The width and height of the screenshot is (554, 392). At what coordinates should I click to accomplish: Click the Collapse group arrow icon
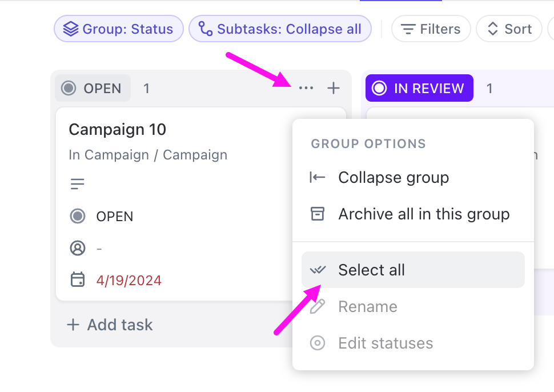[x=317, y=177]
